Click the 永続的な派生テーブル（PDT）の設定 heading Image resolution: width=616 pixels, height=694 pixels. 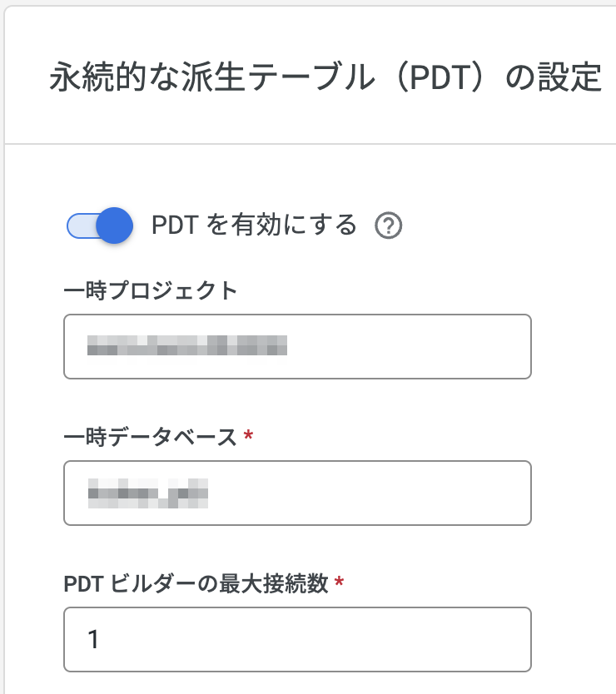(x=325, y=78)
